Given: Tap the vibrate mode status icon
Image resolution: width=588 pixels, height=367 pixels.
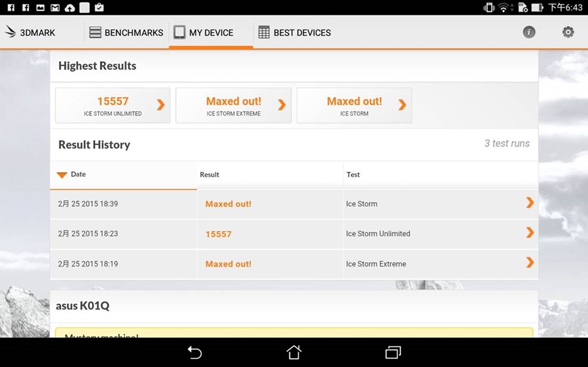Looking at the screenshot, I should click(489, 7).
